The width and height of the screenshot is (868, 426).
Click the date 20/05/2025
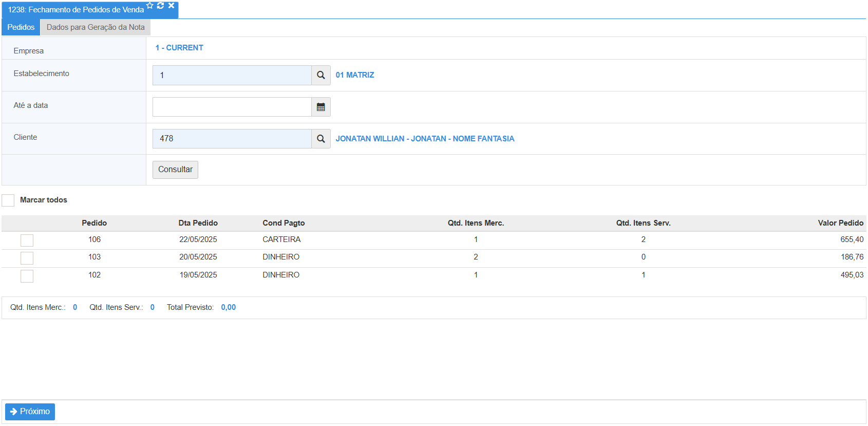click(x=198, y=257)
